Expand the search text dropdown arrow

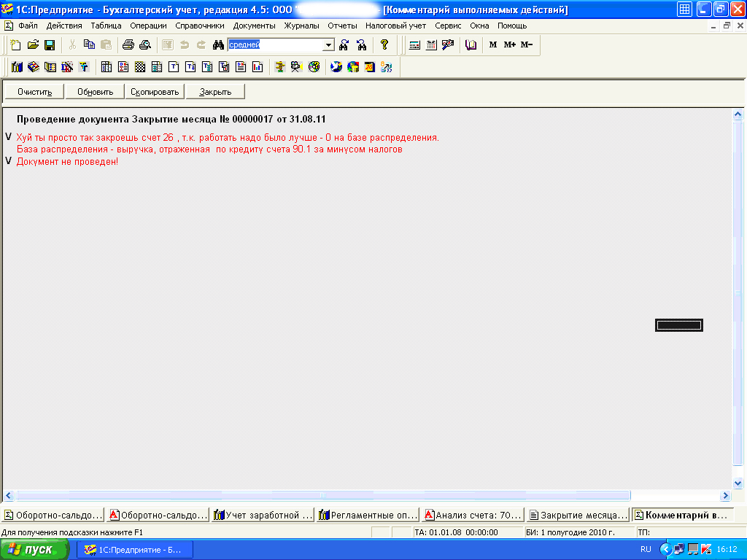[328, 44]
